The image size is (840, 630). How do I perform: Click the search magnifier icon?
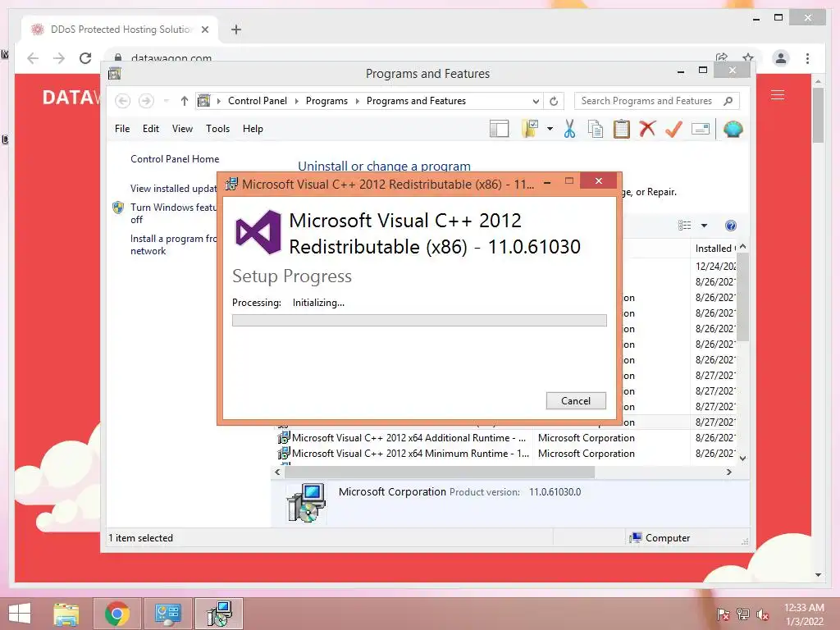tap(728, 101)
